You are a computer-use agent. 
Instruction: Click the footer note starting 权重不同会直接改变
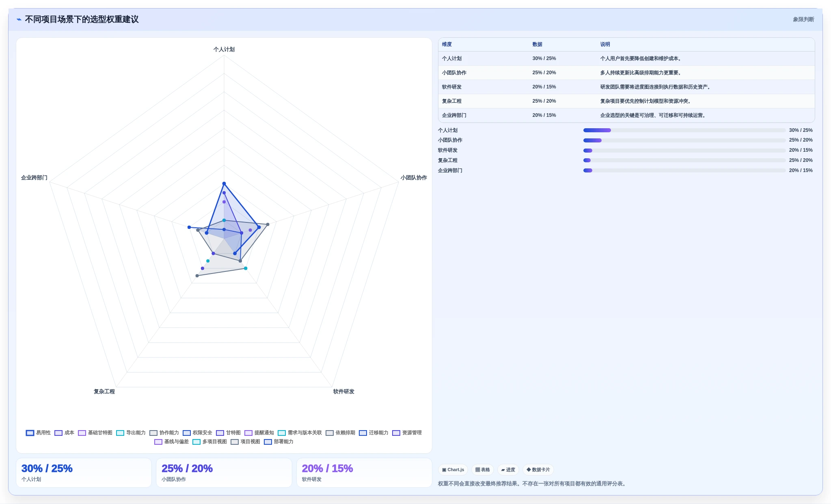click(x=533, y=484)
